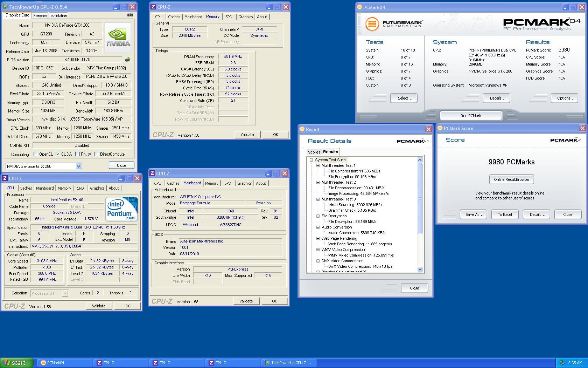Collapse the Multithreaded Test 3 node
The height and width of the screenshot is (368, 588).
pos(318,199)
